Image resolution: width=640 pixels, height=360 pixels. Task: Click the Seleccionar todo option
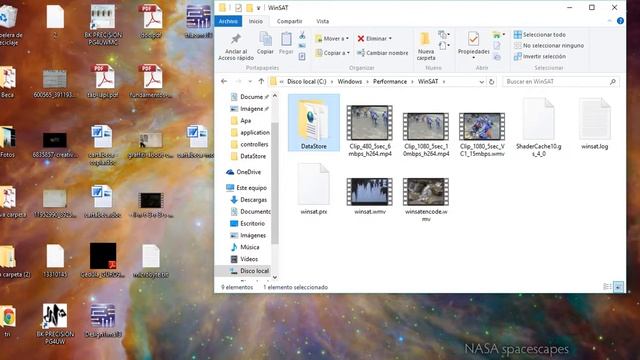coord(540,35)
